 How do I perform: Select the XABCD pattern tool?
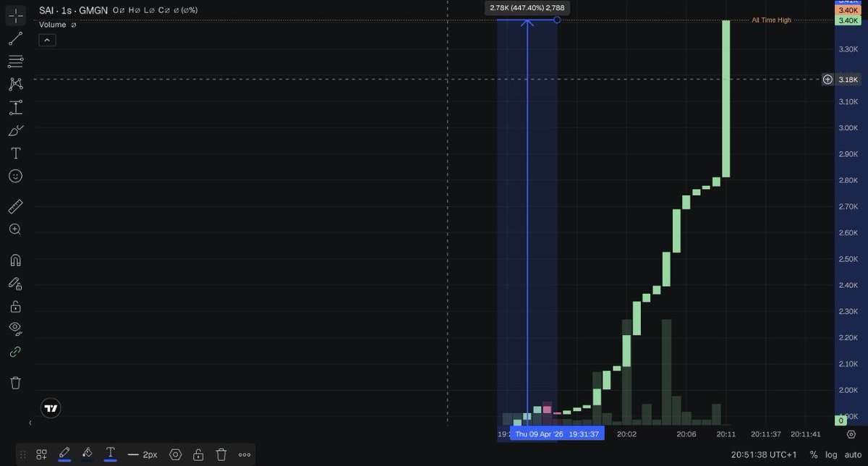[x=16, y=85]
